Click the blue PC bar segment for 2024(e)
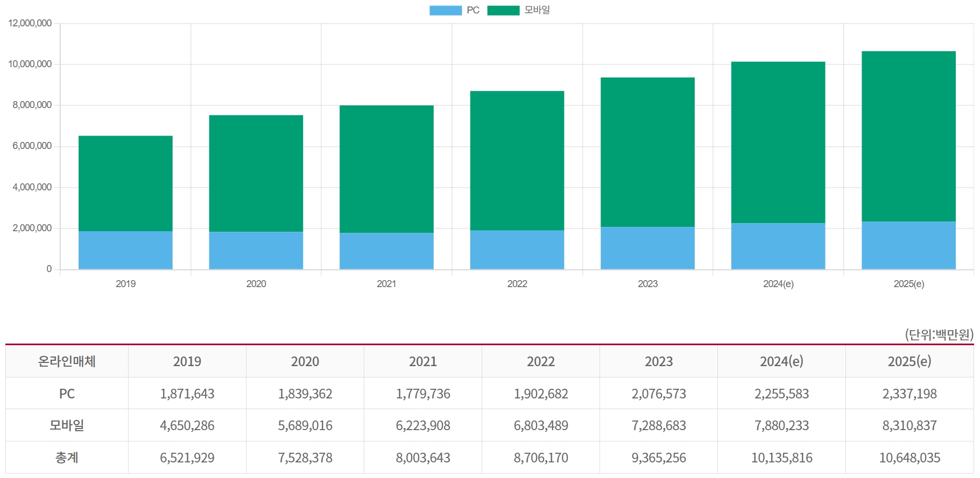Viewport: 980px width, 478px height. 778,246
